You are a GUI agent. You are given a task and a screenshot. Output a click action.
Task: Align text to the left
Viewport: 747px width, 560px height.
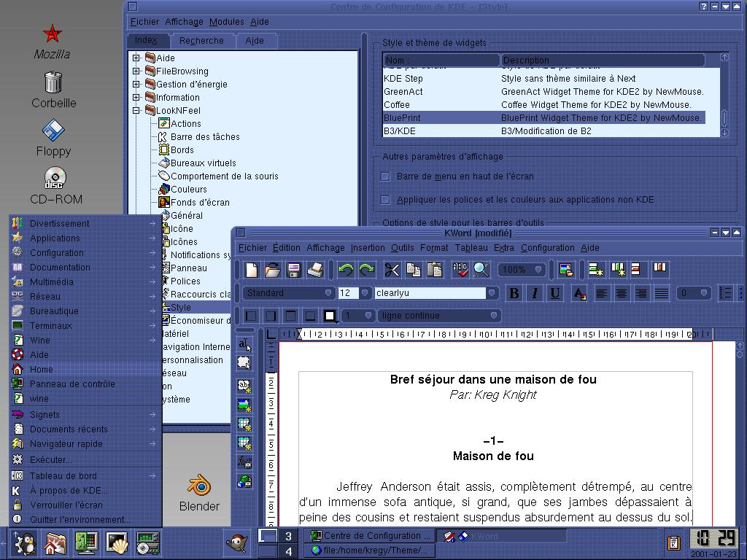(601, 293)
